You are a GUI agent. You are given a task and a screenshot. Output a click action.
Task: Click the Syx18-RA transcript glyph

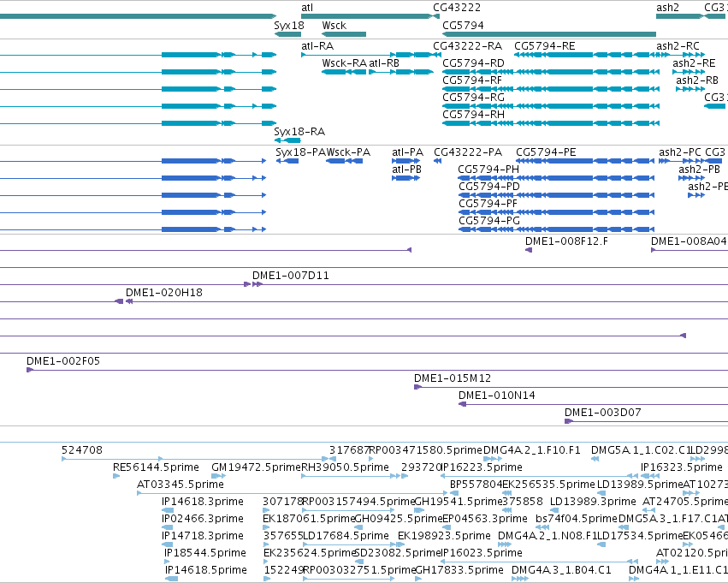(287, 140)
